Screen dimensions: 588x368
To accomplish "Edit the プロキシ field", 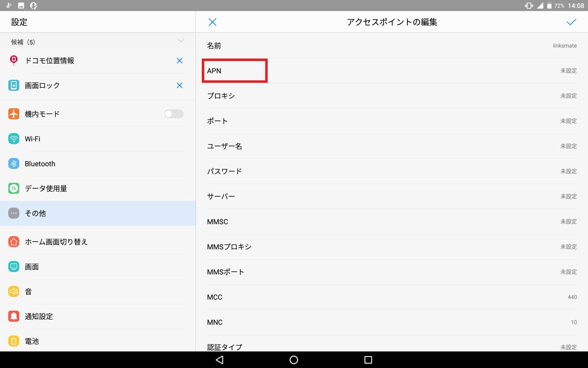I will point(392,96).
